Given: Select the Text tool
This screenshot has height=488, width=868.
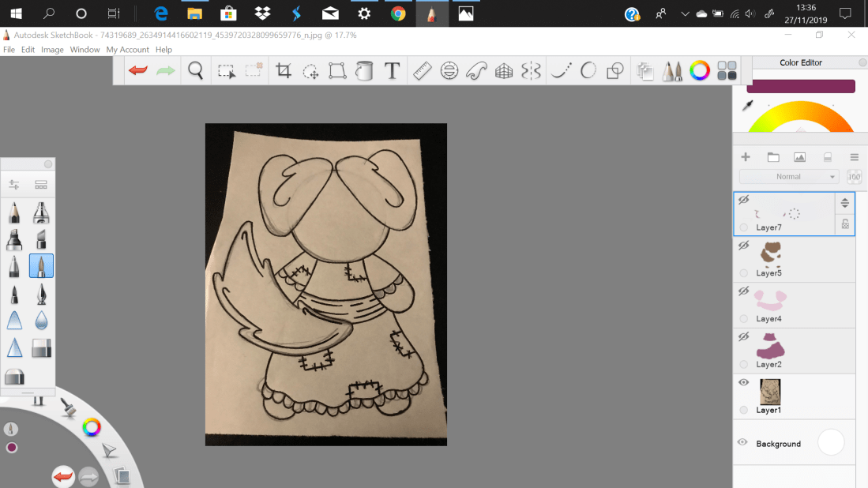Looking at the screenshot, I should (392, 71).
